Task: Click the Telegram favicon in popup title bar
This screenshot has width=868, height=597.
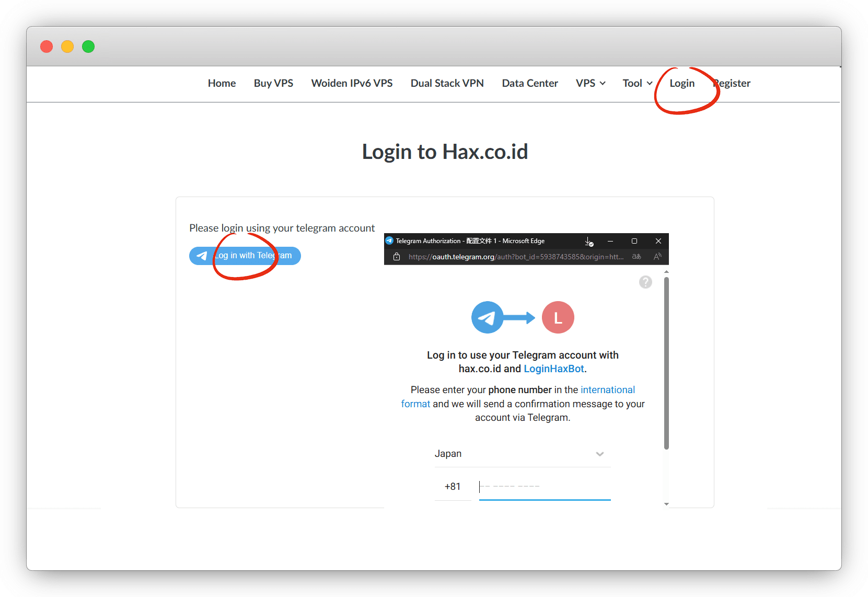Action: [389, 241]
